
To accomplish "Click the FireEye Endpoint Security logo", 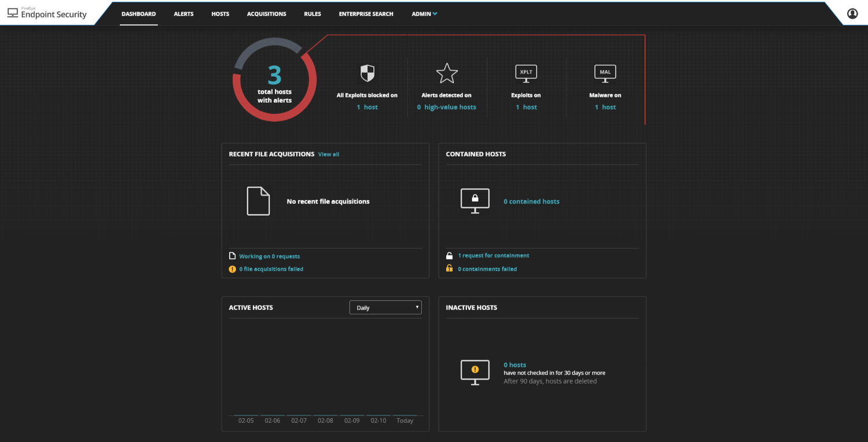I will tap(46, 13).
